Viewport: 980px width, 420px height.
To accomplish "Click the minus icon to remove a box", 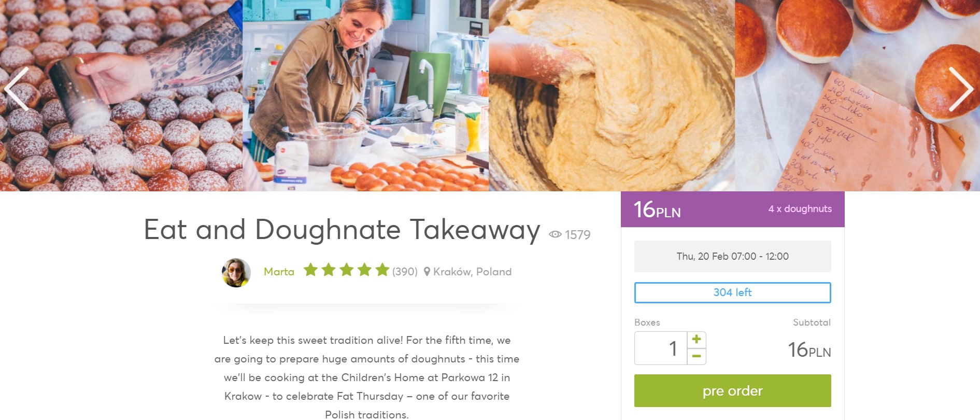I will coord(697,356).
